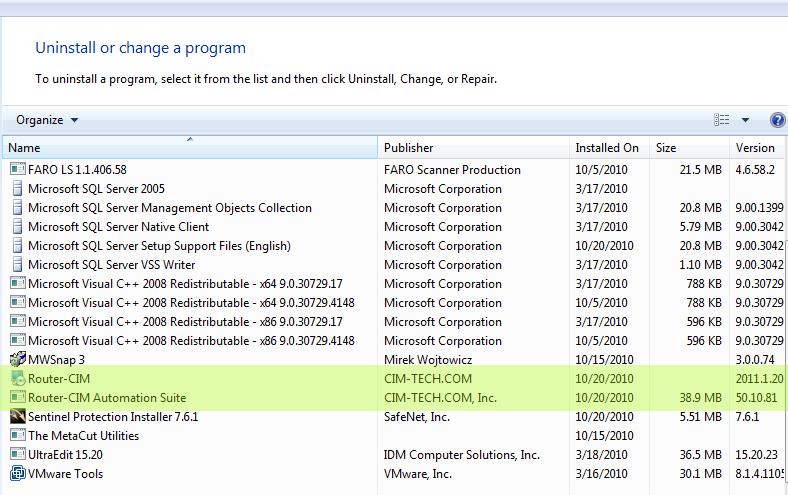
Task: Select UltraEdit 15.20 name
Action: click(x=65, y=455)
